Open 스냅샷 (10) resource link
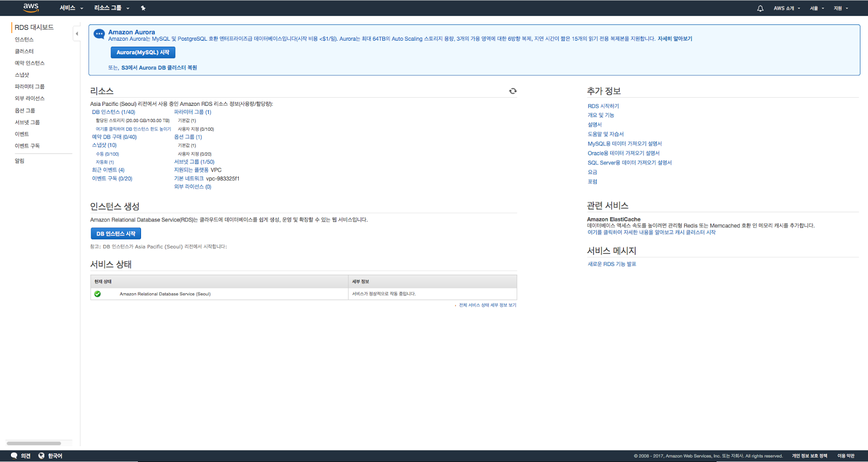Image resolution: width=868 pixels, height=462 pixels. point(104,145)
